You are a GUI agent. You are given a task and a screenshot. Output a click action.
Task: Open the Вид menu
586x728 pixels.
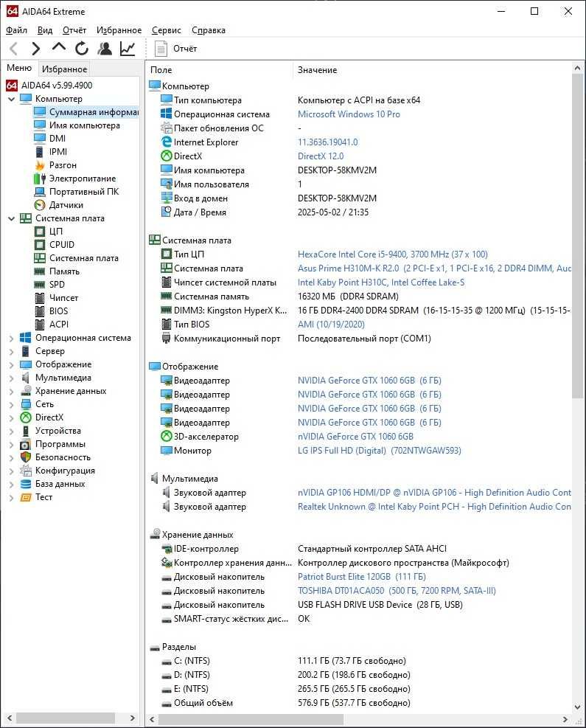pyautogui.click(x=44, y=30)
